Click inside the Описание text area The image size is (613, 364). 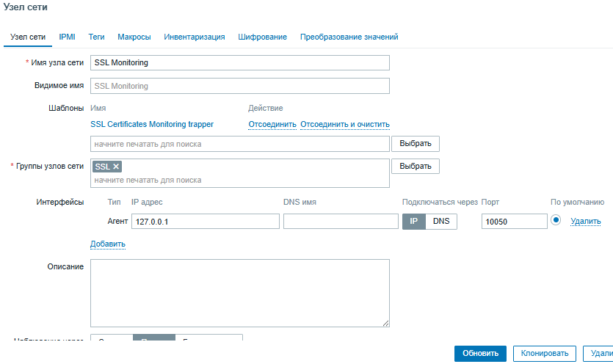(x=239, y=293)
